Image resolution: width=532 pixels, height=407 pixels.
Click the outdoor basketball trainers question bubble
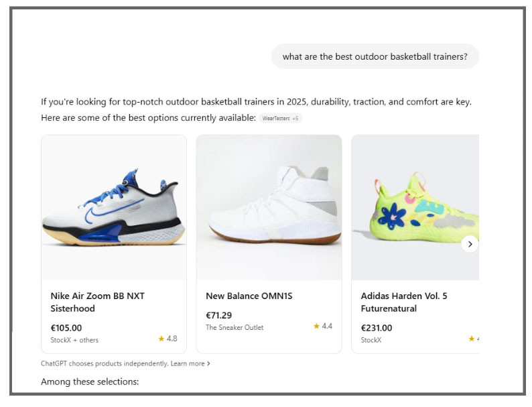coord(375,57)
